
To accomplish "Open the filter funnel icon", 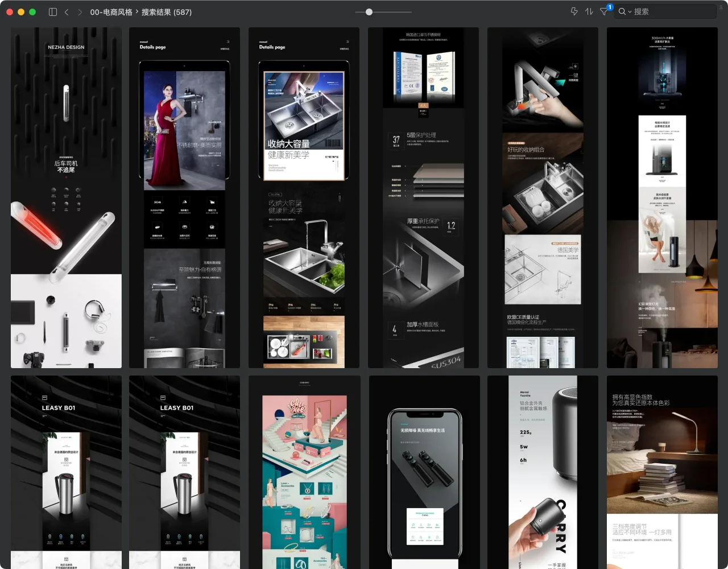I will tap(604, 12).
